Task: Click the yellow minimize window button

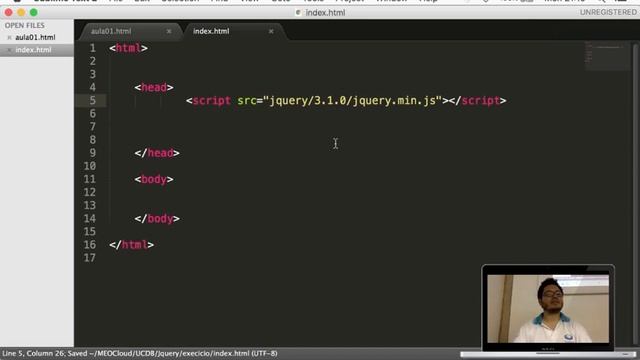Action: [21, 13]
